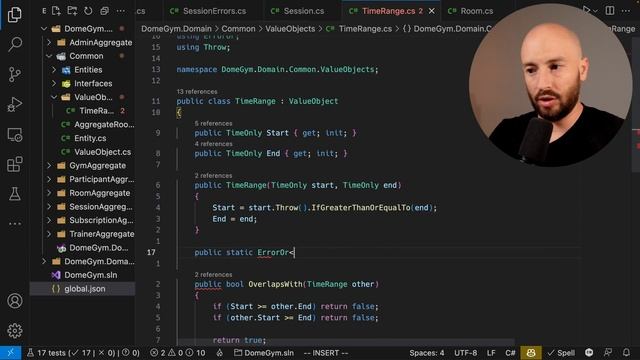Click the Spell checker status item

pos(561,353)
